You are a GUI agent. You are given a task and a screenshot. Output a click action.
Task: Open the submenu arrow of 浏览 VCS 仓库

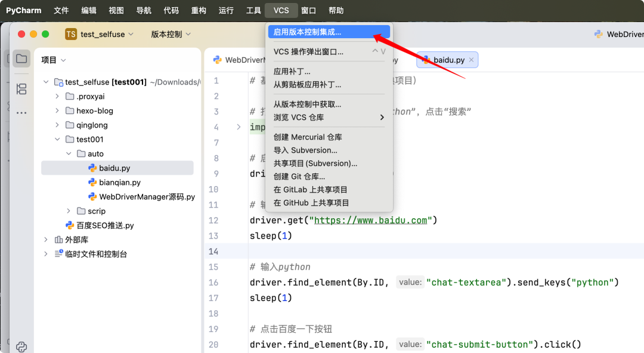point(382,117)
